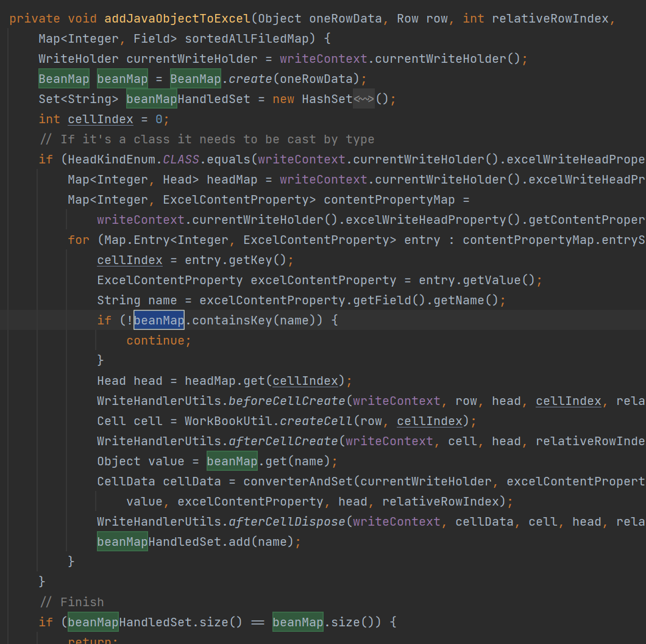This screenshot has height=644, width=646.
Task: Expand the folded generic type after HashSet
Action: pos(363,98)
